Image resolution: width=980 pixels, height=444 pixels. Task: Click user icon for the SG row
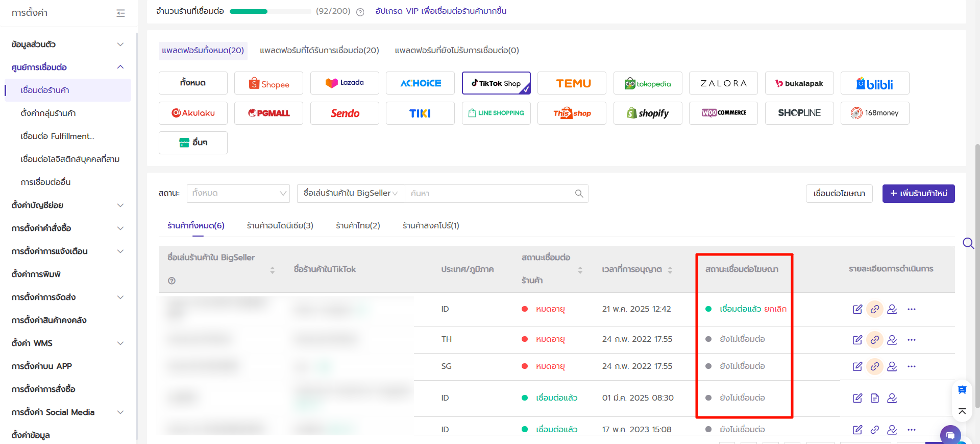coord(892,366)
